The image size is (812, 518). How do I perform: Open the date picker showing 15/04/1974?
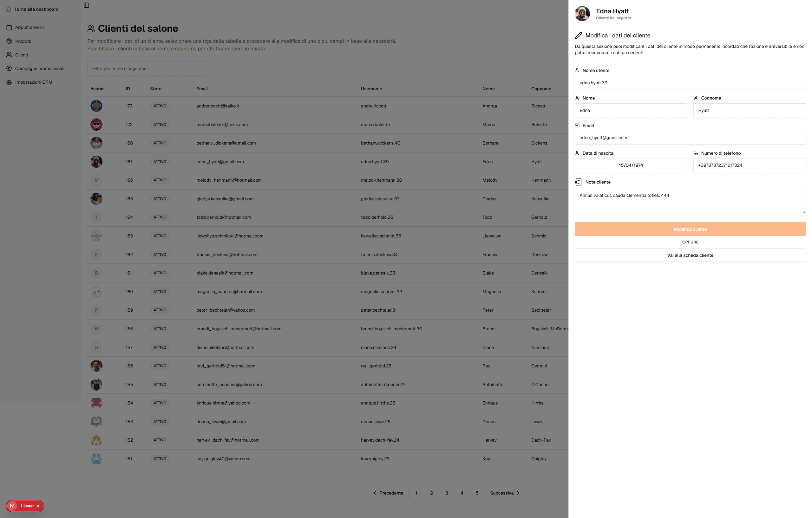point(631,165)
